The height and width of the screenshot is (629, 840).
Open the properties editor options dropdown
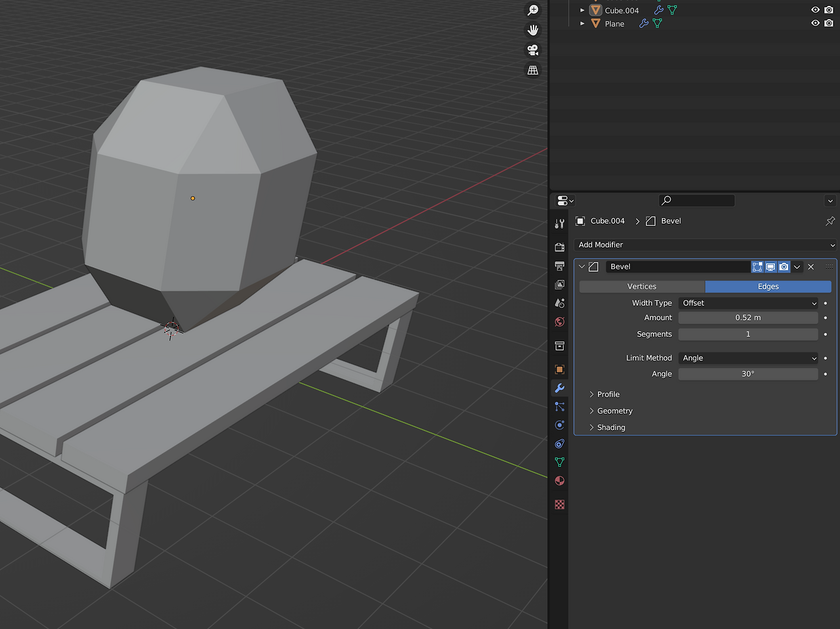(830, 200)
